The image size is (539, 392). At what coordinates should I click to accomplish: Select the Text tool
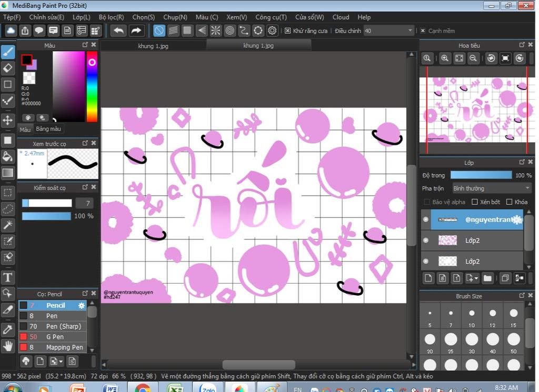(x=8, y=277)
